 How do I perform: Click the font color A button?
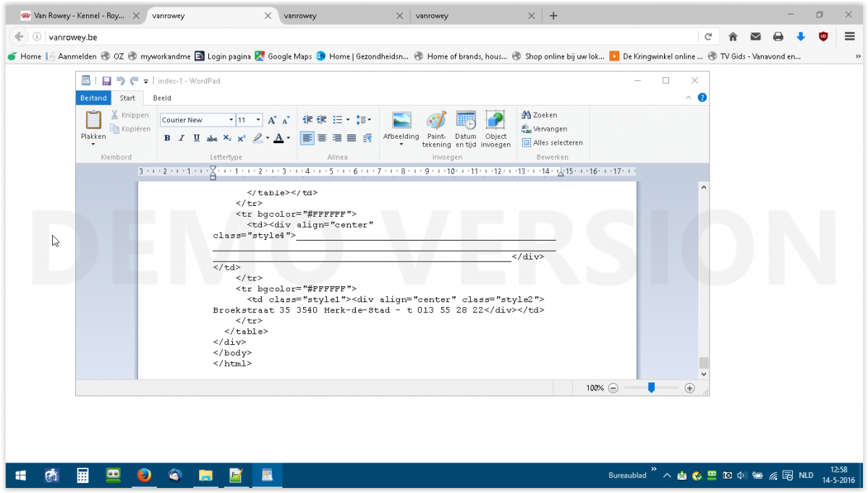(x=278, y=138)
